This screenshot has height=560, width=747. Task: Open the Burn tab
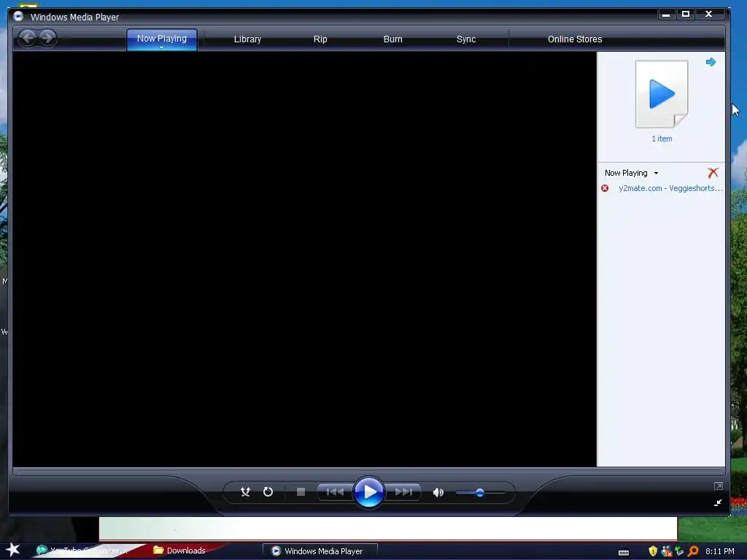(x=393, y=39)
